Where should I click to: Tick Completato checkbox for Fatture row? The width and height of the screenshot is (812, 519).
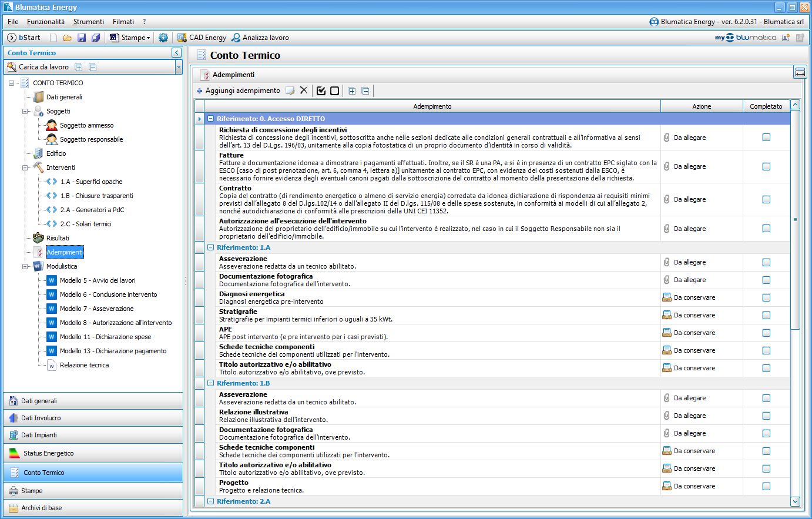pyautogui.click(x=766, y=166)
